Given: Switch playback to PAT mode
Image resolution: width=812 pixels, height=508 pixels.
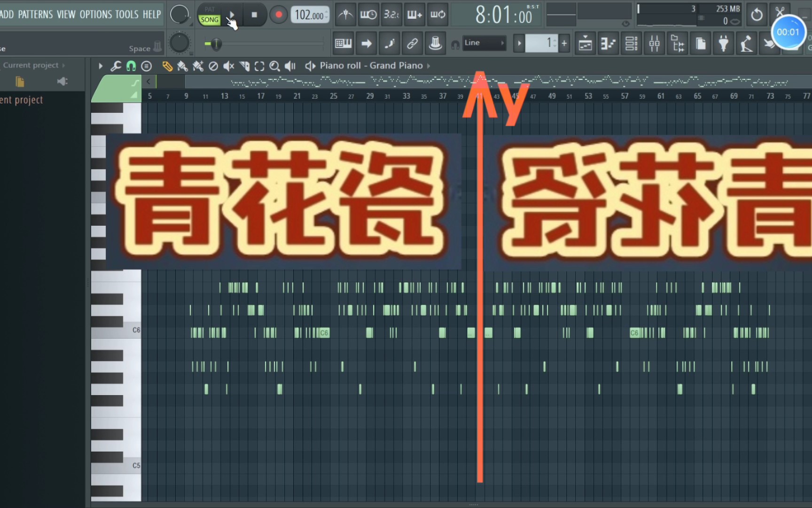Looking at the screenshot, I should coord(210,9).
